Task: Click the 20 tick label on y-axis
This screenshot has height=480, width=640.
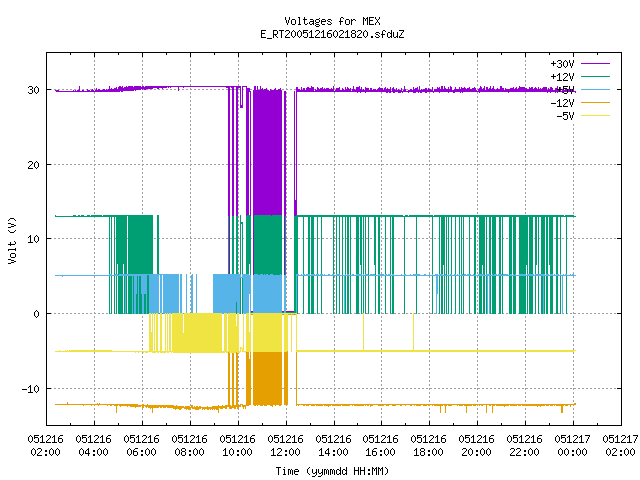Action: pyautogui.click(x=33, y=165)
